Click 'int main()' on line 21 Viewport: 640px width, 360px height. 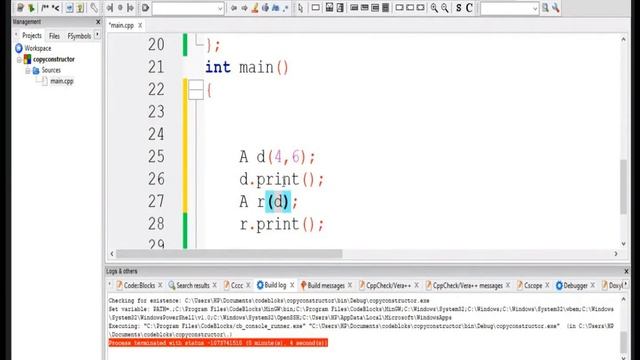point(247,67)
